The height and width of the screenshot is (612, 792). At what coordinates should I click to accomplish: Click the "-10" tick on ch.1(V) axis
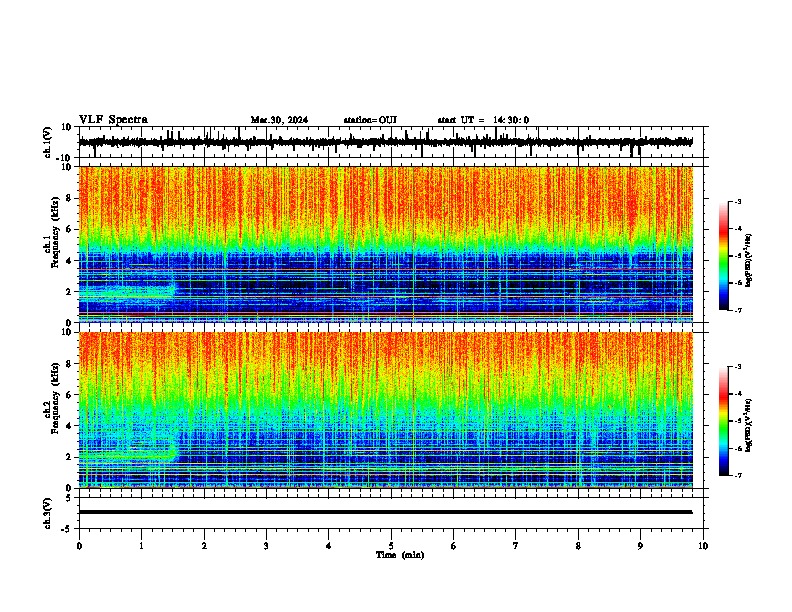click(x=64, y=158)
